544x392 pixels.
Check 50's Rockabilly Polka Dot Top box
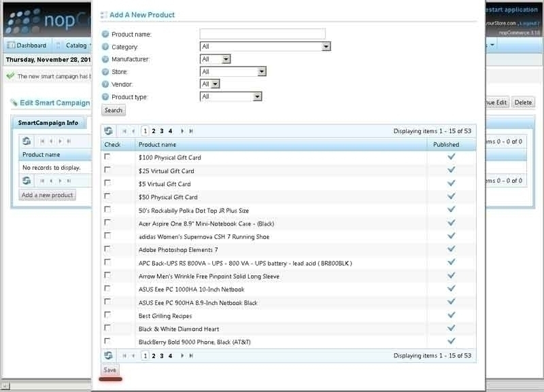tap(107, 209)
